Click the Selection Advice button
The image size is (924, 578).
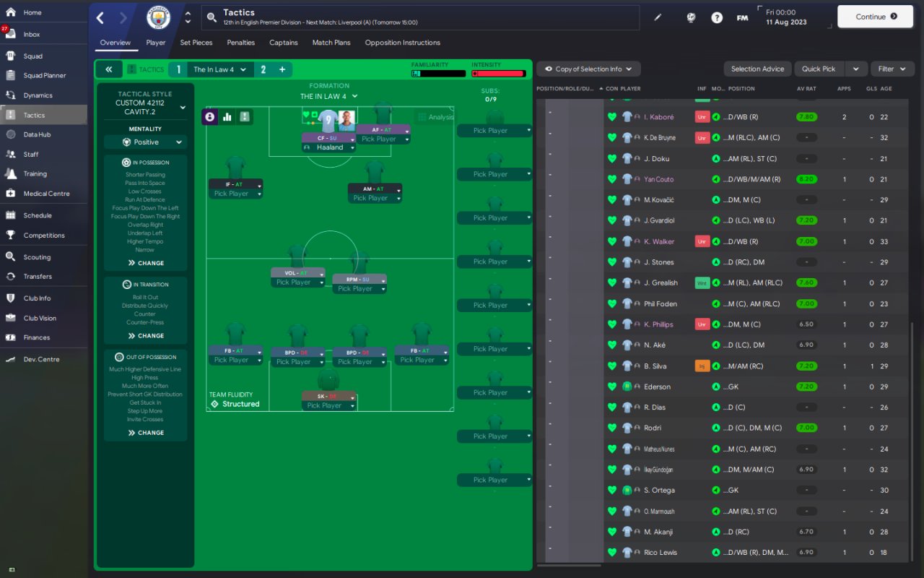pyautogui.click(x=757, y=69)
